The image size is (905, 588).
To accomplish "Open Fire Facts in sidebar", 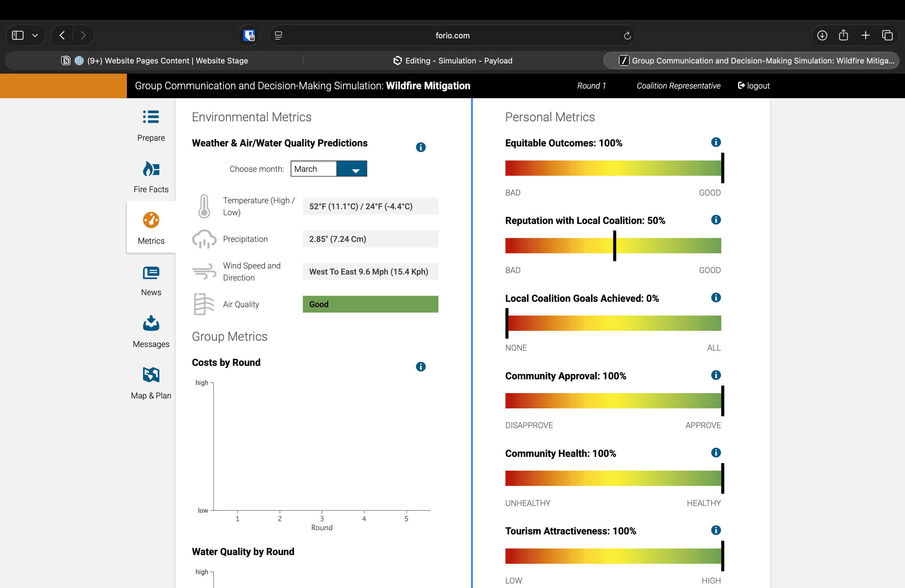I will click(151, 169).
